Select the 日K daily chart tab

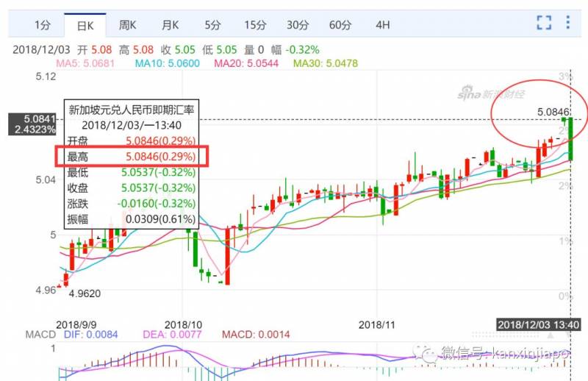tap(85, 25)
